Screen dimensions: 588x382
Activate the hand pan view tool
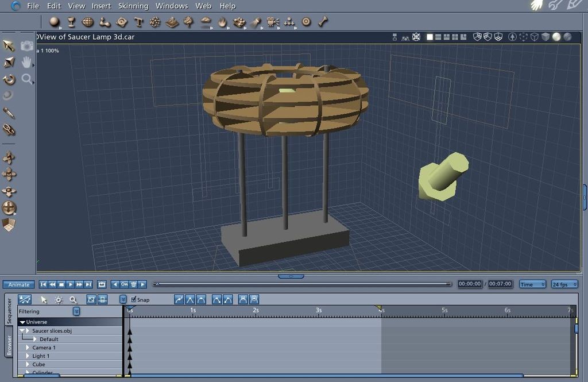coord(26,62)
